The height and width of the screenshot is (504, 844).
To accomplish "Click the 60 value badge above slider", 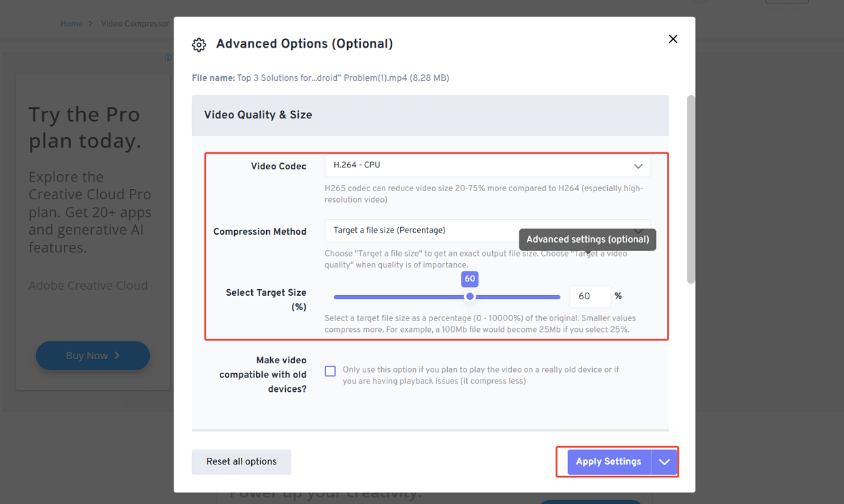I will 470,279.
